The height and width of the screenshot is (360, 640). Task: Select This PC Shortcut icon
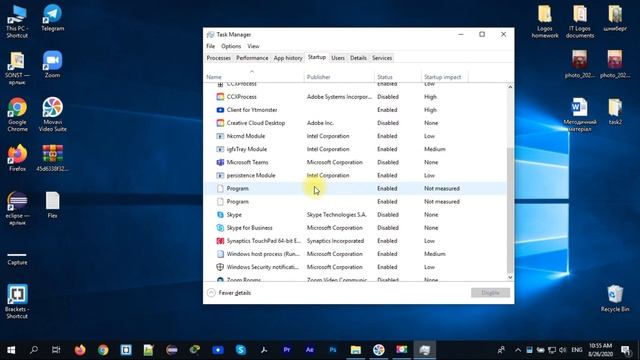click(x=17, y=21)
